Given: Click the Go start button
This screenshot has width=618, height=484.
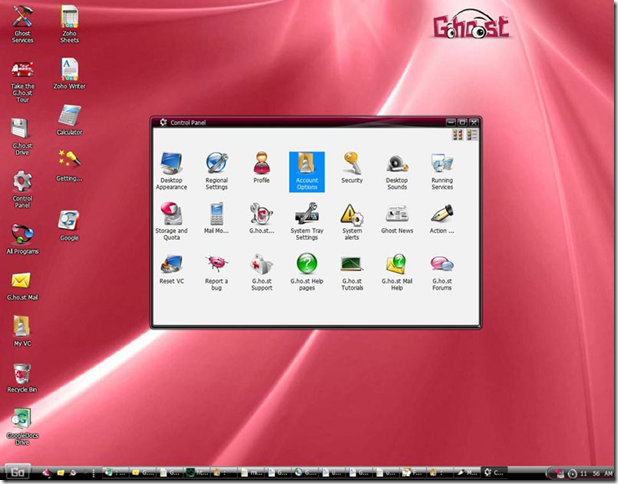Looking at the screenshot, I should (17, 472).
